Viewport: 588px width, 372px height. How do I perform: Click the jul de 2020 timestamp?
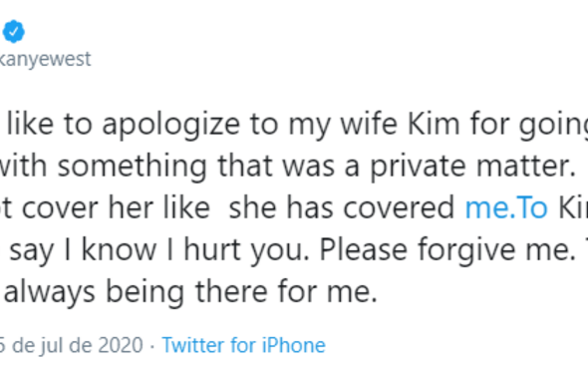(71, 345)
